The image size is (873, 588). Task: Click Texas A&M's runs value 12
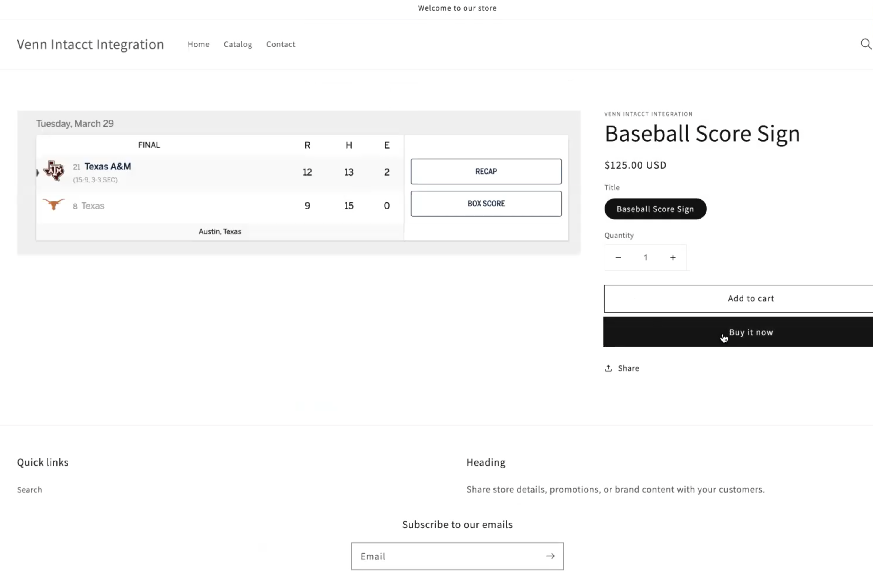tap(307, 172)
